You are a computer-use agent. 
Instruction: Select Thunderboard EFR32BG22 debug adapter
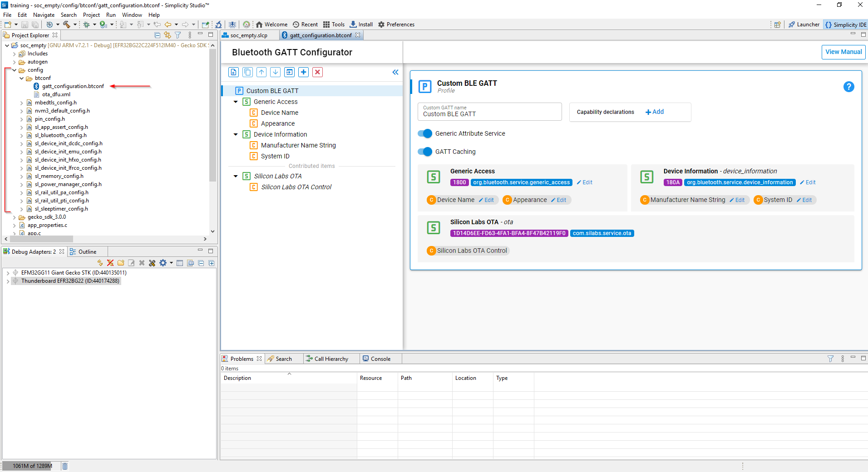(70, 281)
